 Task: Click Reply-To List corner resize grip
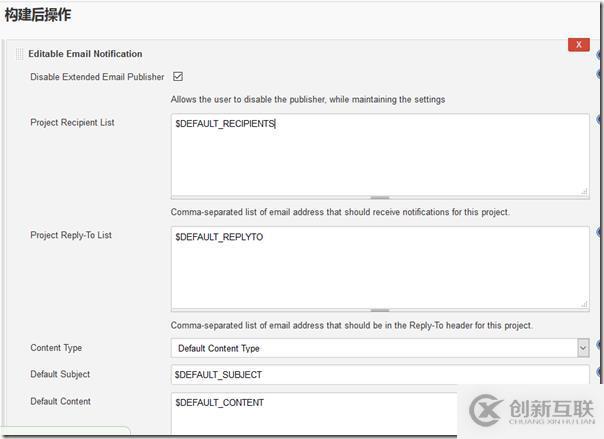584,303
